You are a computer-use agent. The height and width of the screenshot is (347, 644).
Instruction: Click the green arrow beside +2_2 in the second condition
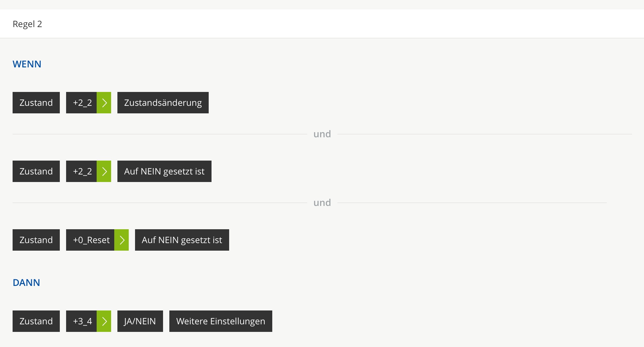click(x=104, y=171)
